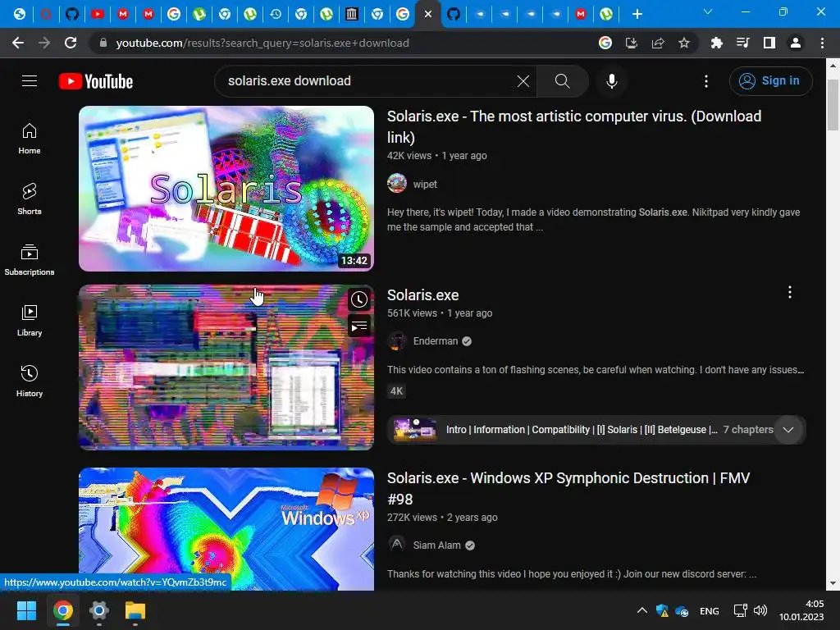The height and width of the screenshot is (630, 840).
Task: Visit the wipet channel name
Action: coord(425,185)
